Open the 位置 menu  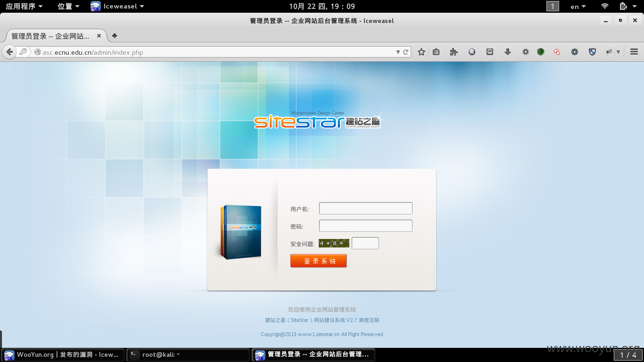coord(68,7)
